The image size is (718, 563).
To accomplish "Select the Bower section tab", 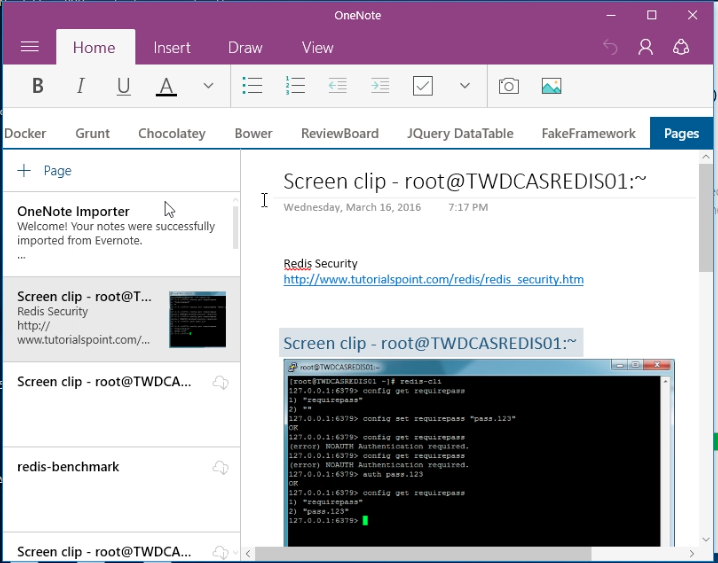I will pyautogui.click(x=253, y=133).
